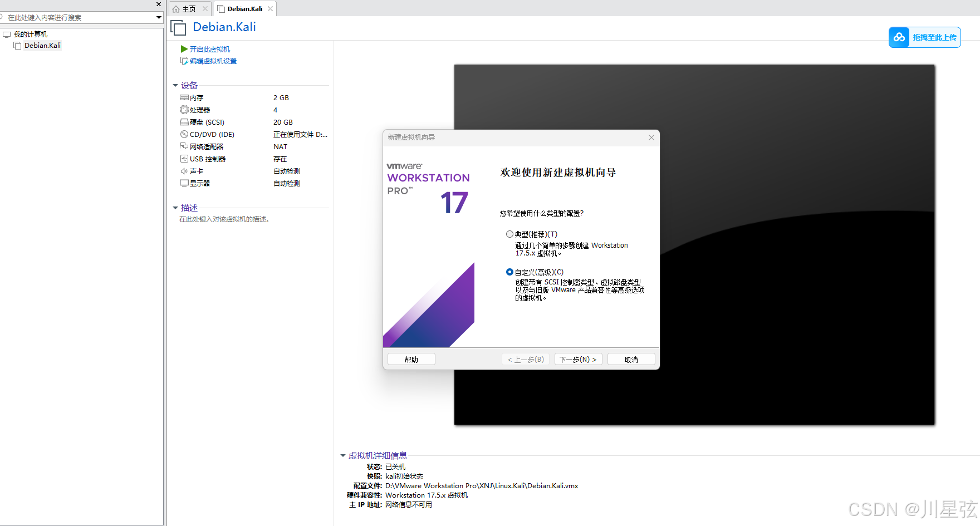Collapse the 虚拟机详细信息 section

[343, 455]
